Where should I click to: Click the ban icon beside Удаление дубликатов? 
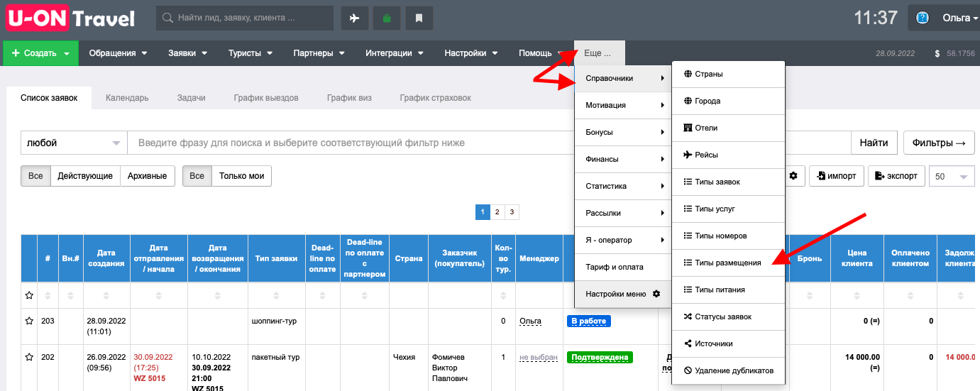click(x=687, y=370)
